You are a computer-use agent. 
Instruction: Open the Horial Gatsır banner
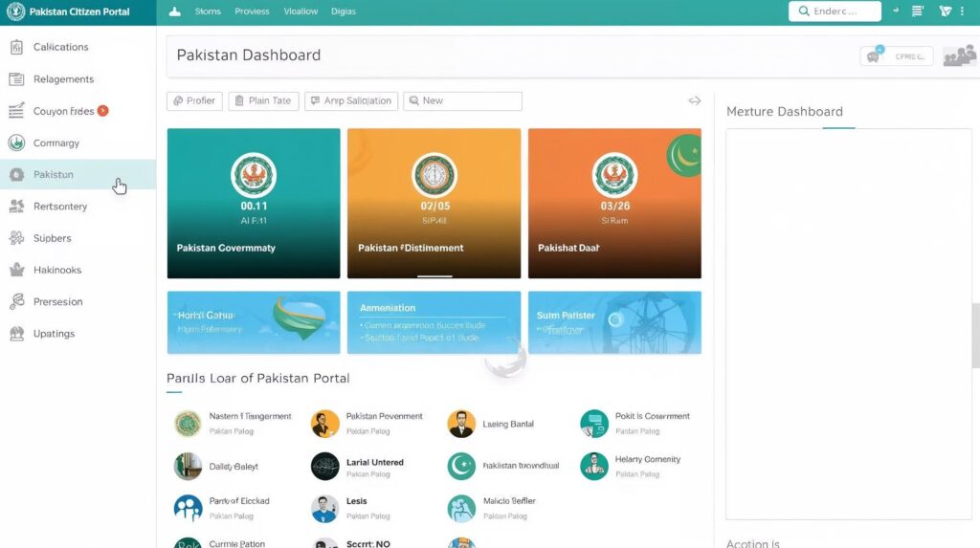pos(254,322)
